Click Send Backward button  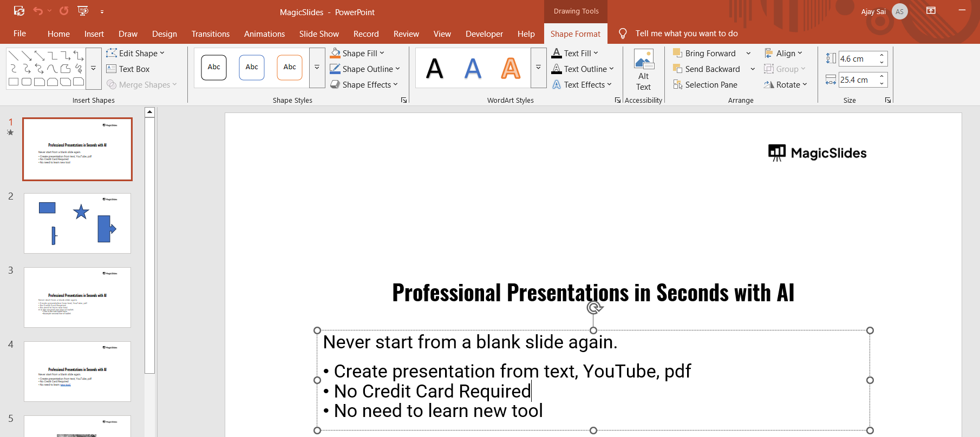click(707, 69)
